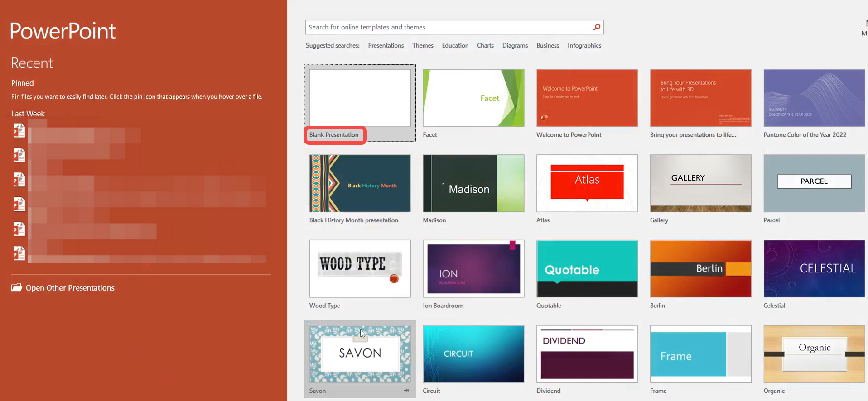Focus the online templates and themes search box
This screenshot has height=401, width=868.
(x=454, y=27)
